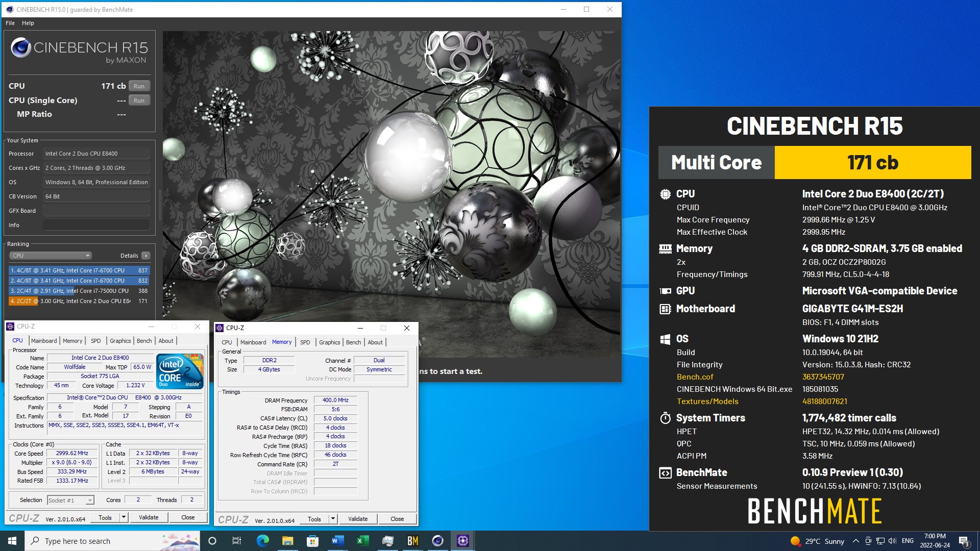Click Validate in Memory CPU-Z window

tap(358, 519)
